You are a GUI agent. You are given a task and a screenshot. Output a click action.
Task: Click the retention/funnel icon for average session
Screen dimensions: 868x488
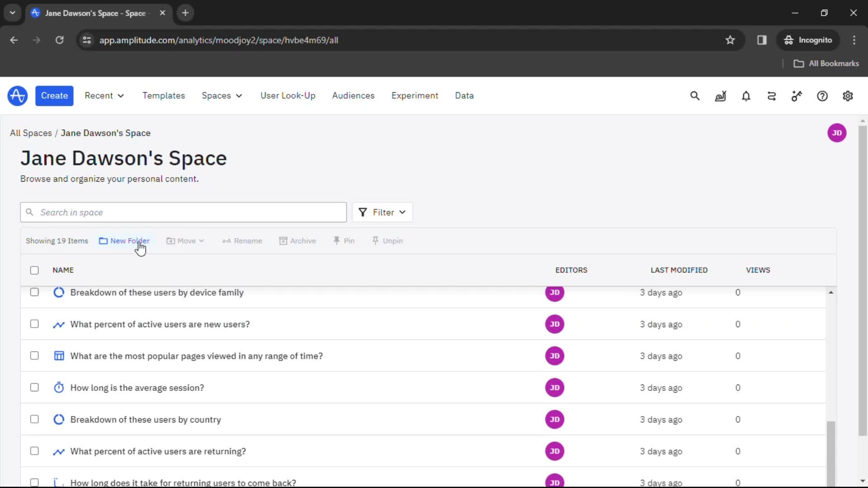point(58,387)
